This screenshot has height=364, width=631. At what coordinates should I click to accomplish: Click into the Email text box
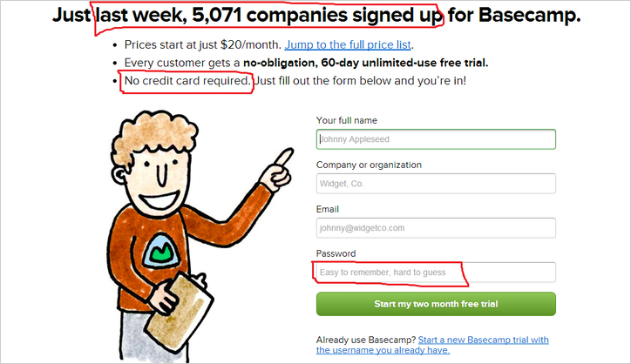point(436,227)
